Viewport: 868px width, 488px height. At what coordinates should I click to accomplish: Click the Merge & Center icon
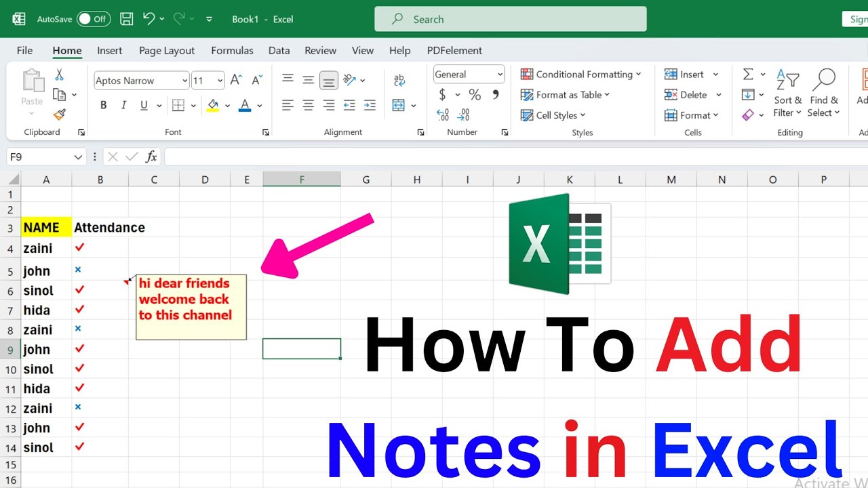point(399,105)
